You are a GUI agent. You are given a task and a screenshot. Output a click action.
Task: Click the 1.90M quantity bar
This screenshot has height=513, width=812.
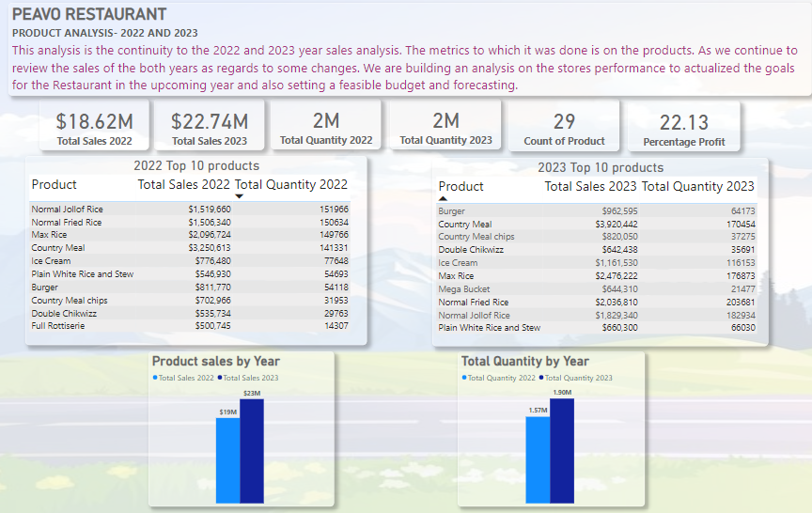coord(562,450)
